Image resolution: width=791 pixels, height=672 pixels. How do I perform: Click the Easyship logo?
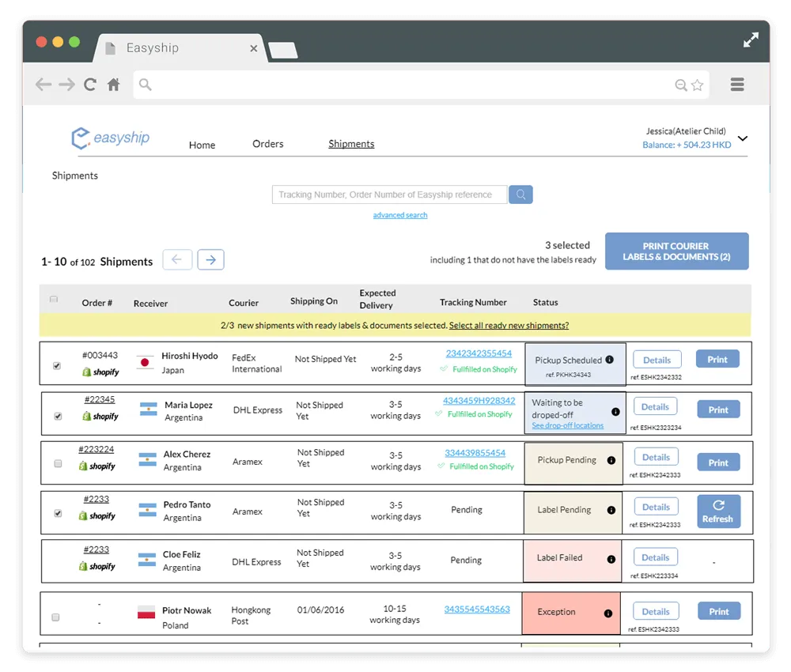111,138
